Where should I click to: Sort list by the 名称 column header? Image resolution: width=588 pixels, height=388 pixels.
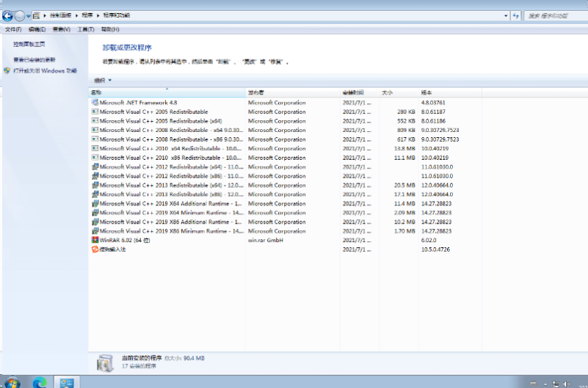point(167,92)
